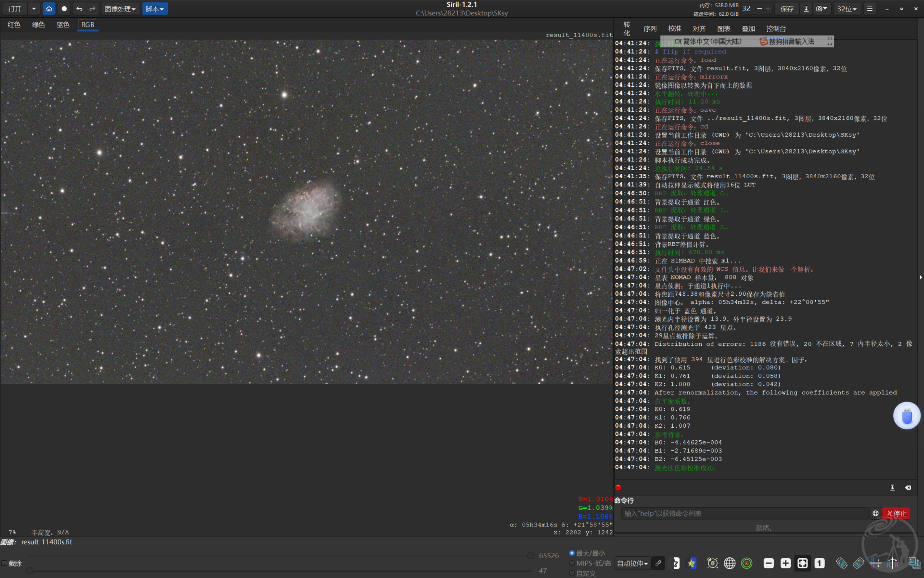The width and height of the screenshot is (924, 578).
Task: Click the image stack sequence icon
Action: pyautogui.click(x=914, y=563)
